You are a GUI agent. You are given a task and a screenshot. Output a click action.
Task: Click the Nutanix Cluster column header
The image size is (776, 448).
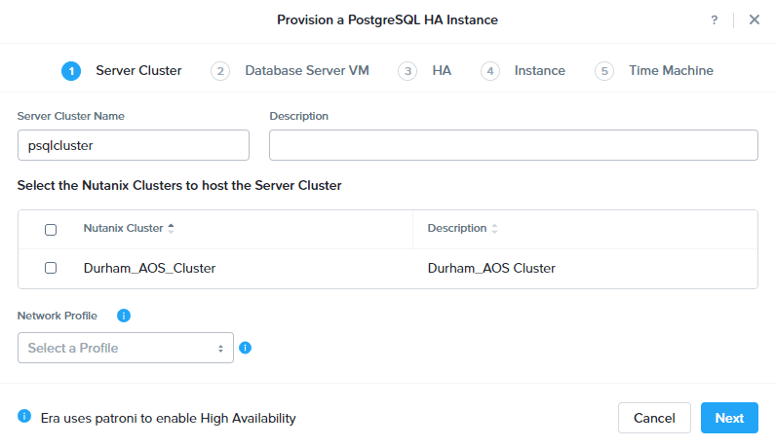[x=123, y=228]
